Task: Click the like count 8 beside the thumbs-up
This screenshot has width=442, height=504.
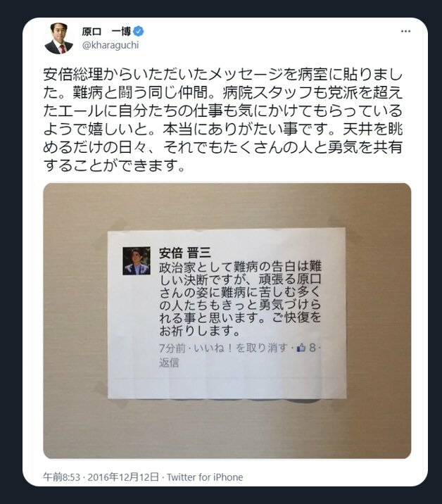Action: (312, 348)
